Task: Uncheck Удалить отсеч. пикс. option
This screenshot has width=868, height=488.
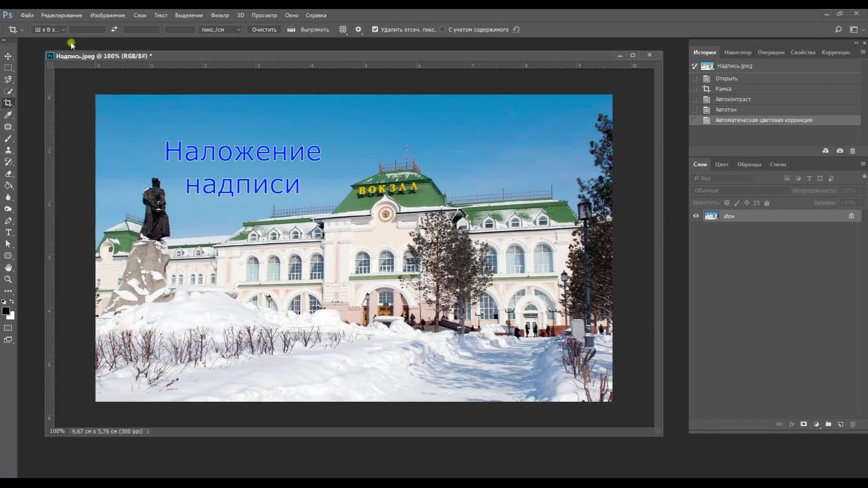Action: 375,29
